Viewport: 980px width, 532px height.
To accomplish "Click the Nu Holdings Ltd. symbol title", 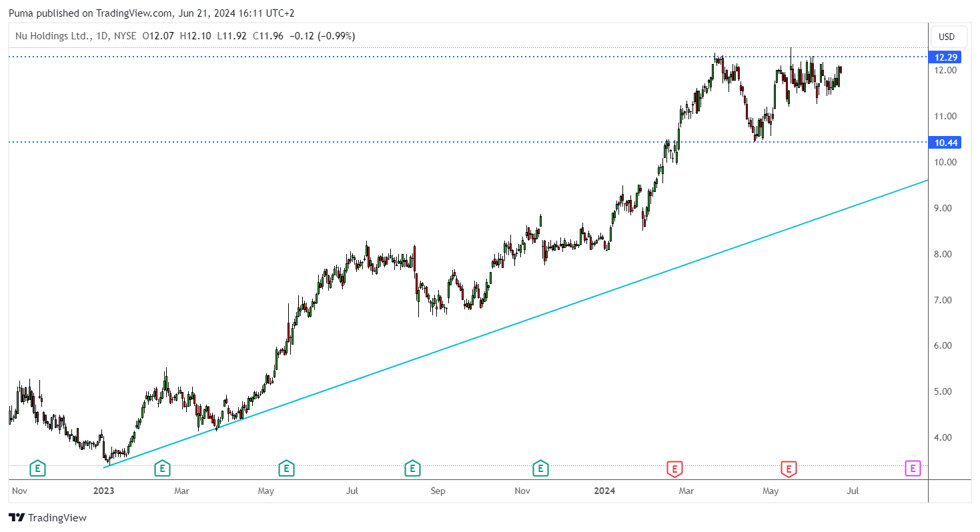I will click(x=52, y=36).
